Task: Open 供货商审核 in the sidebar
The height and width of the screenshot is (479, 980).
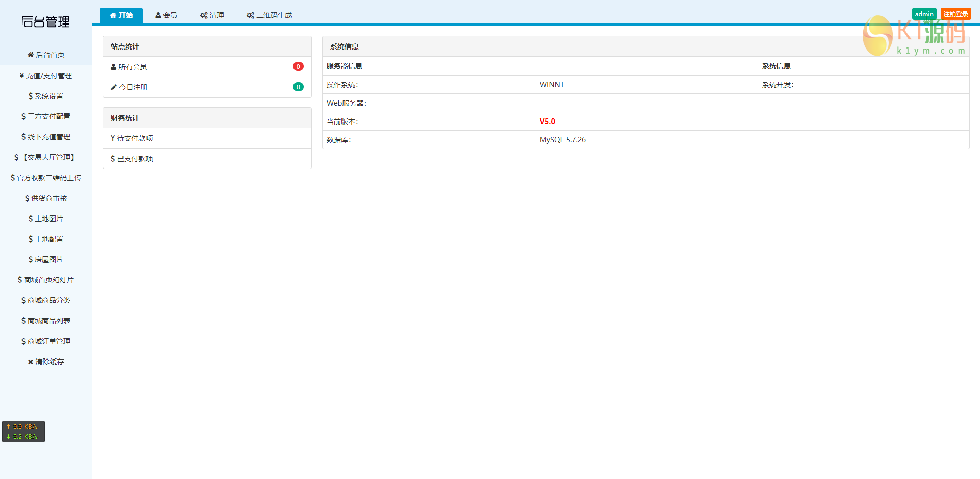Action: (x=46, y=198)
